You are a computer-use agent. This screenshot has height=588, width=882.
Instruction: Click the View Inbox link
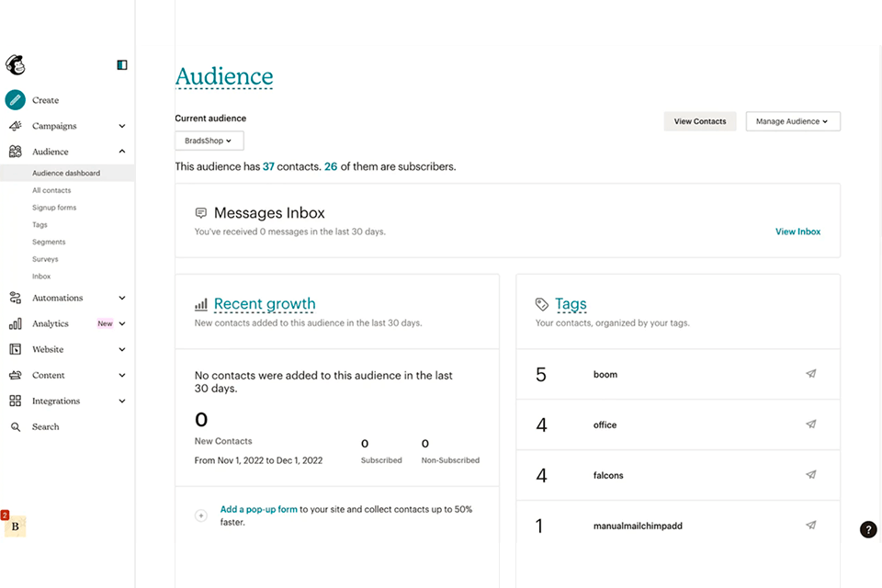pyautogui.click(x=797, y=232)
